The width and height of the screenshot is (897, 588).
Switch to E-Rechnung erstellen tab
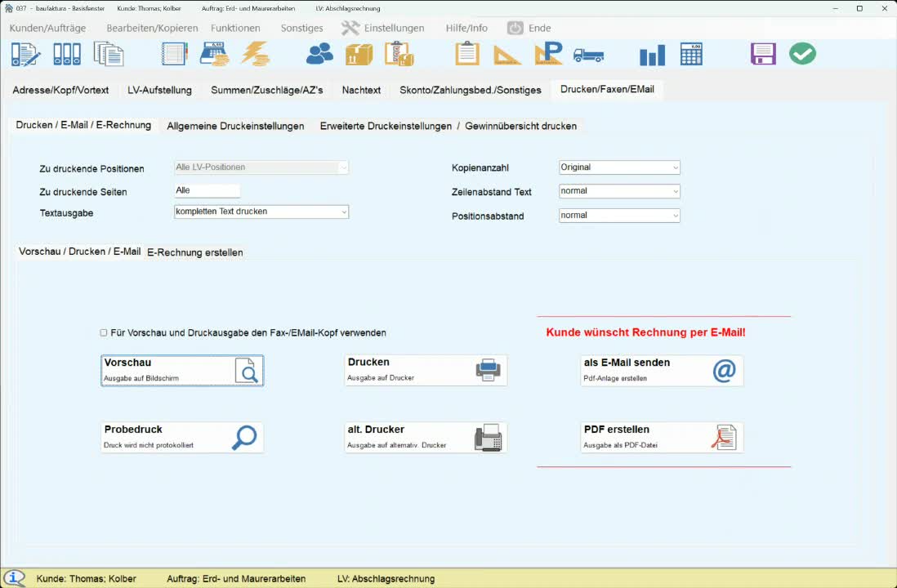point(195,252)
